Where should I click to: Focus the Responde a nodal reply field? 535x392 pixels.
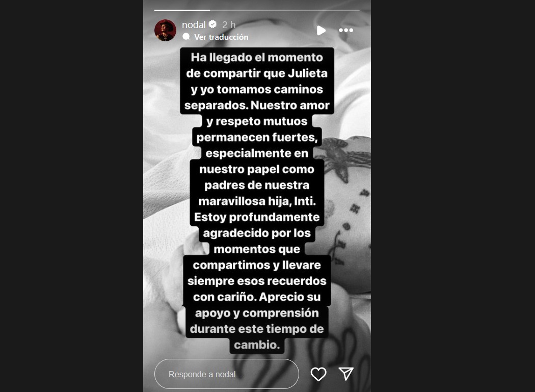pyautogui.click(x=227, y=374)
